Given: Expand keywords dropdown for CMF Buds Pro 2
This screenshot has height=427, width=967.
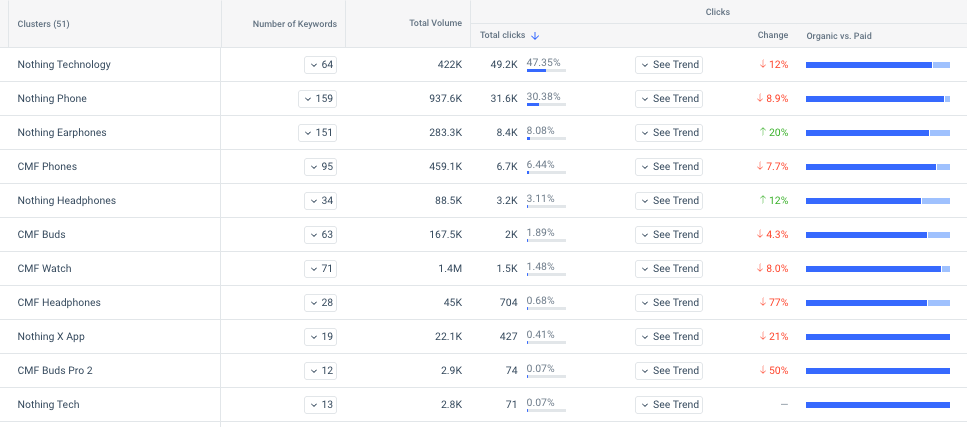Looking at the screenshot, I should pyautogui.click(x=321, y=370).
